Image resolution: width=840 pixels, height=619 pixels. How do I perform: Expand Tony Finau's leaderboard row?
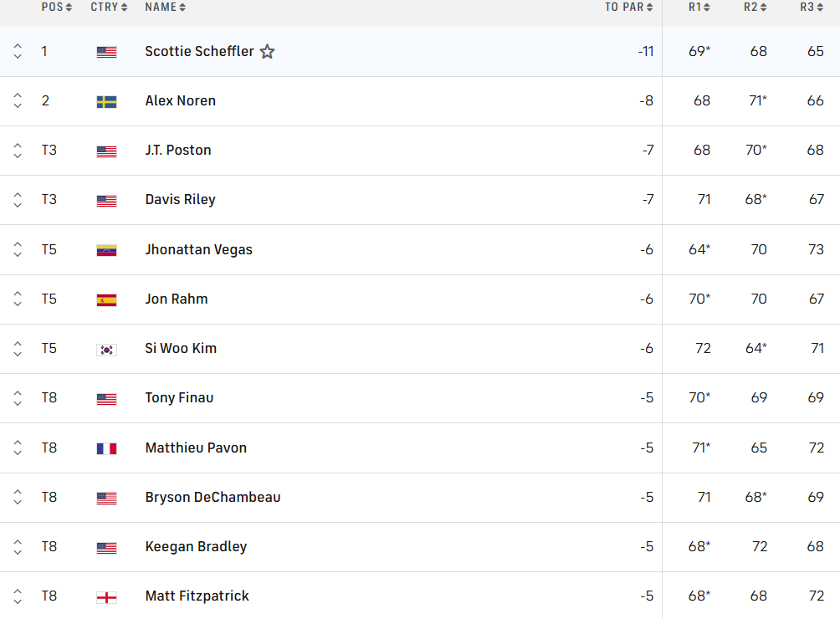click(x=17, y=397)
